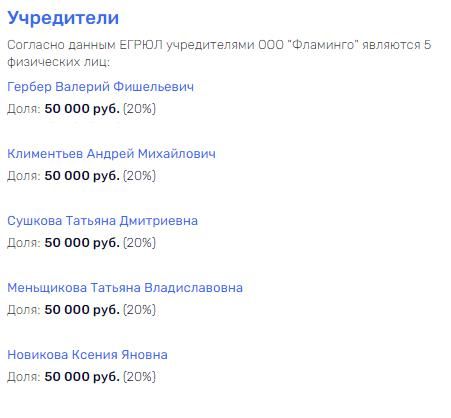The height and width of the screenshot is (418, 451).
Task: Click Сушкова's 50 000 руб. share amount
Action: pyautogui.click(x=82, y=243)
